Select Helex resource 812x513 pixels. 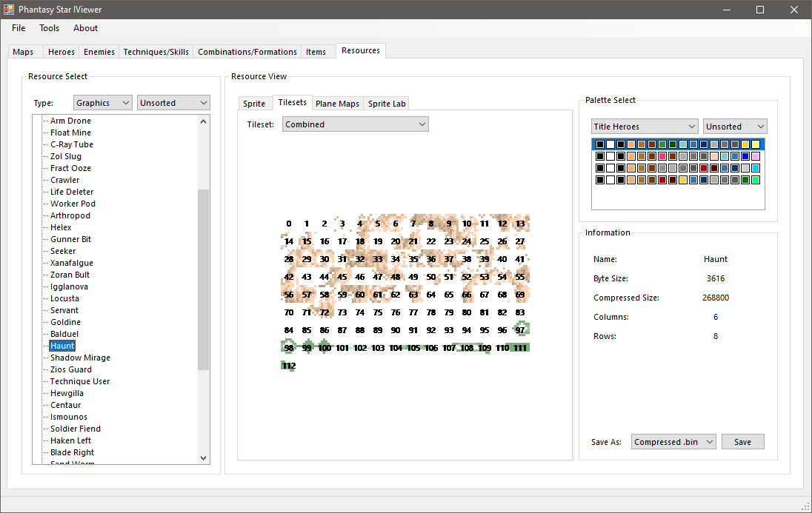pyautogui.click(x=61, y=227)
